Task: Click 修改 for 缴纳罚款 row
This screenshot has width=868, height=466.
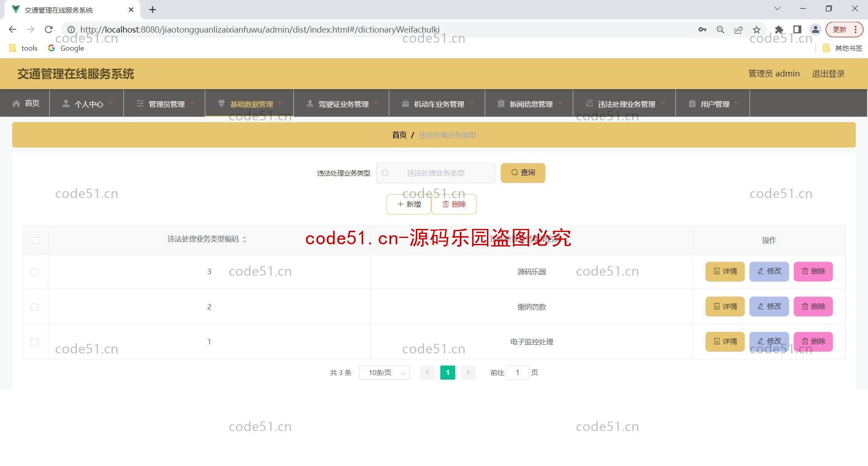Action: [x=769, y=307]
